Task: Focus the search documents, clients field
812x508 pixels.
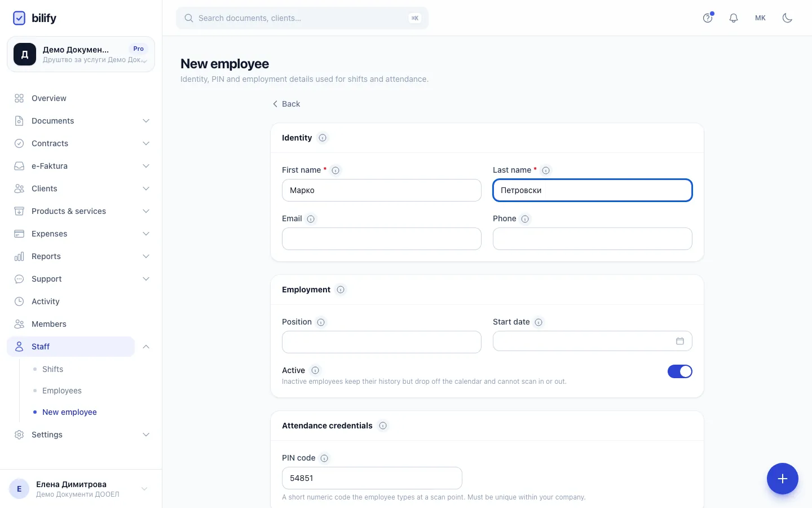Action: 302,18
